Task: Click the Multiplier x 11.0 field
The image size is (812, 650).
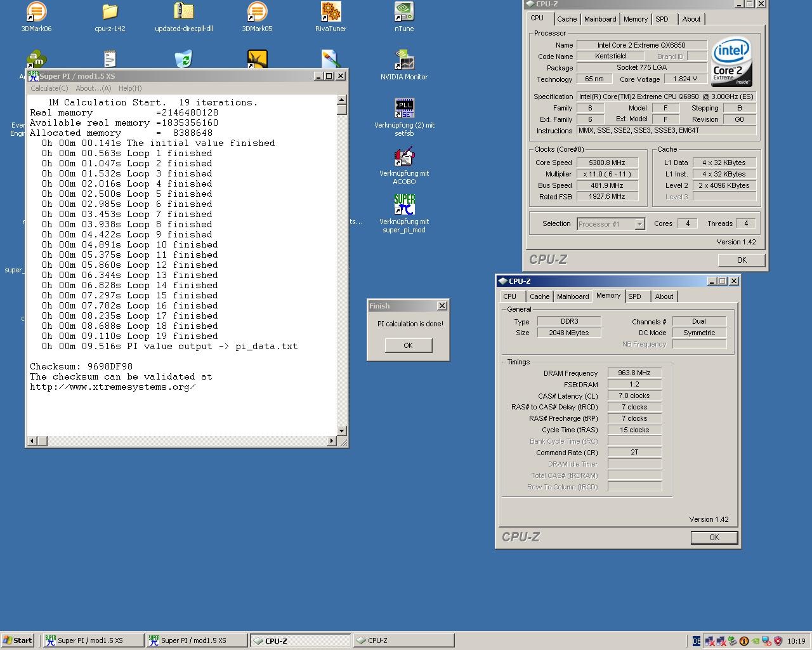Action: [607, 174]
